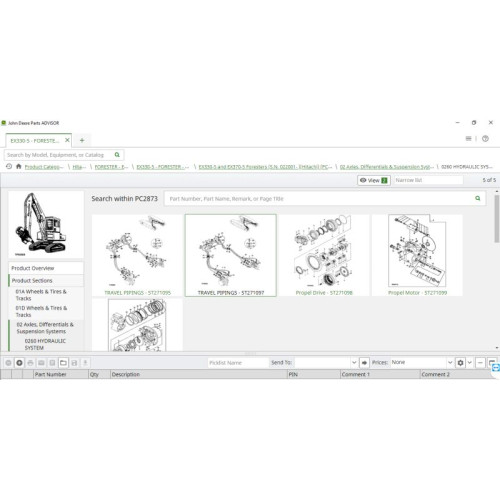
Task: Open TRAVEL PIPINGS - ST271095 thumbnail
Action: click(x=137, y=255)
